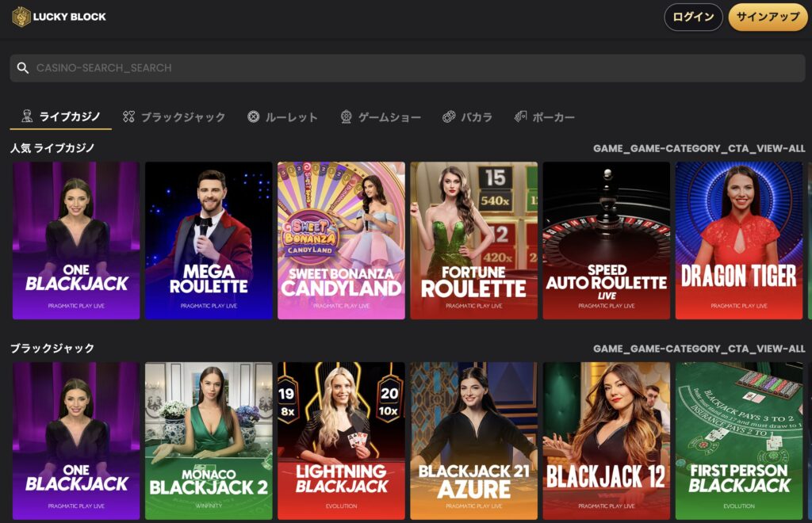
Task: Launch Monaco Blackjack 2
Action: point(209,441)
